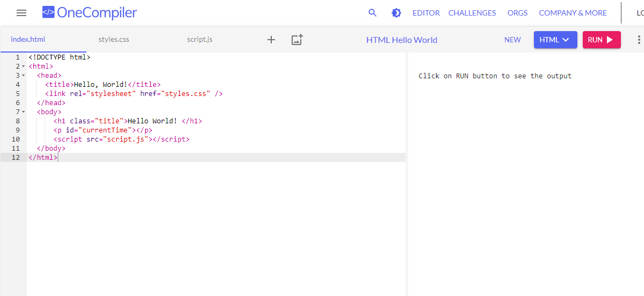Toggle dark mode brightness icon

pyautogui.click(x=396, y=13)
